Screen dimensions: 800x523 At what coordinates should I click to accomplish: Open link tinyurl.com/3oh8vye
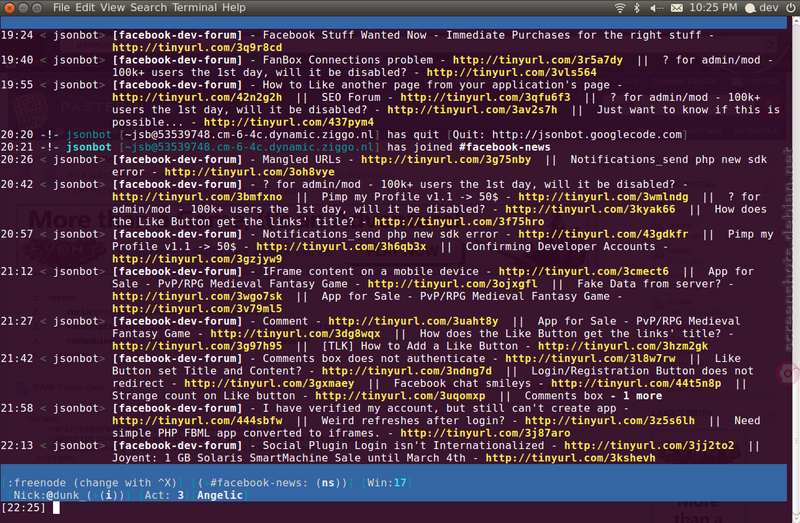249,172
